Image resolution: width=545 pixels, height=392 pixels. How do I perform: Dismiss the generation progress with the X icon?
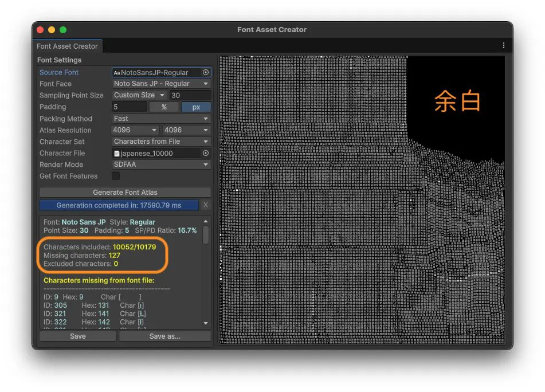pyautogui.click(x=206, y=205)
